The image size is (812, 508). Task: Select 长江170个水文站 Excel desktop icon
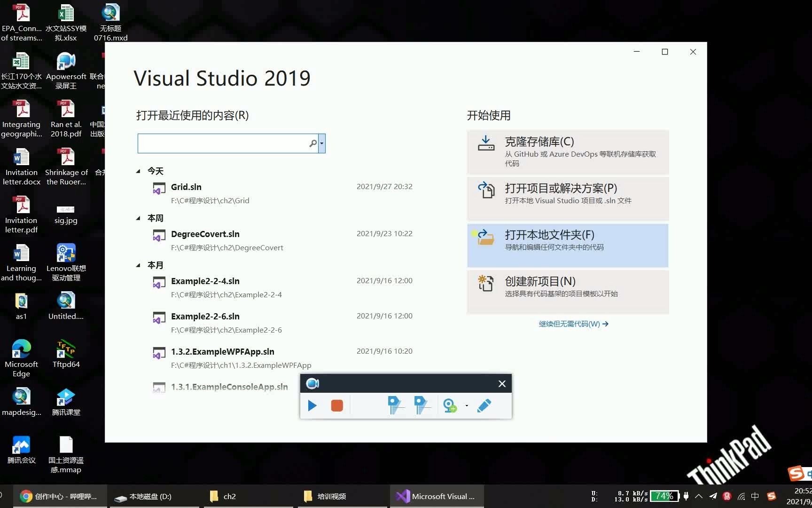point(21,71)
